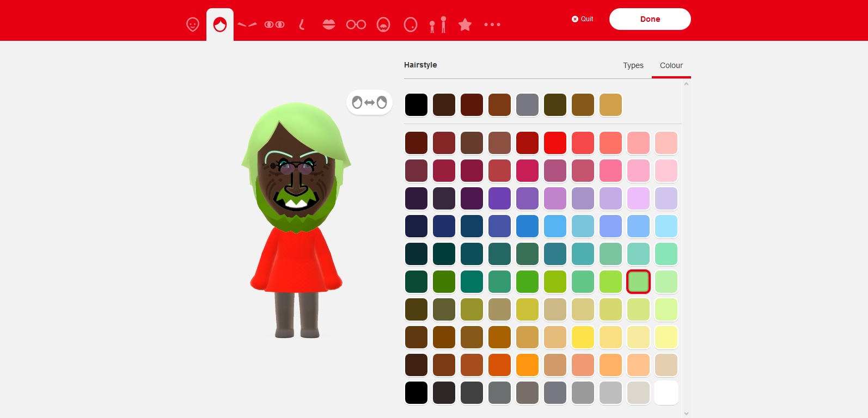Screen dimensions: 868x418
Task: Choose the pale cyan swatch at blue row end
Action: 667,226
